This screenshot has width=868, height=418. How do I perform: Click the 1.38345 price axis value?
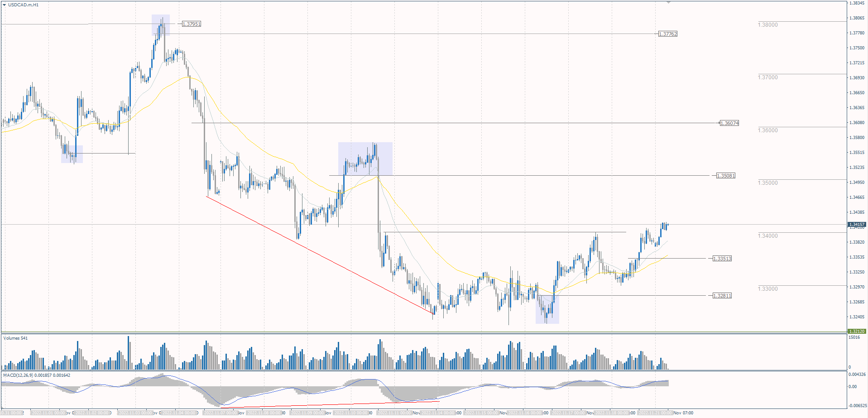pos(857,3)
